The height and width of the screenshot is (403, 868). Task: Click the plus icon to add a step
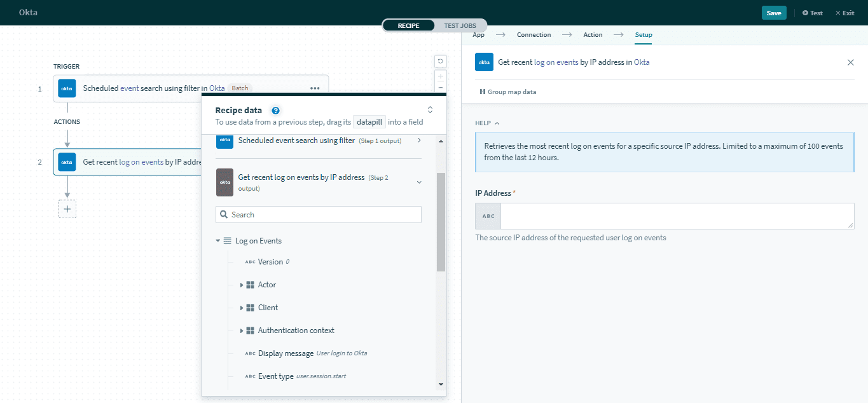(67, 209)
